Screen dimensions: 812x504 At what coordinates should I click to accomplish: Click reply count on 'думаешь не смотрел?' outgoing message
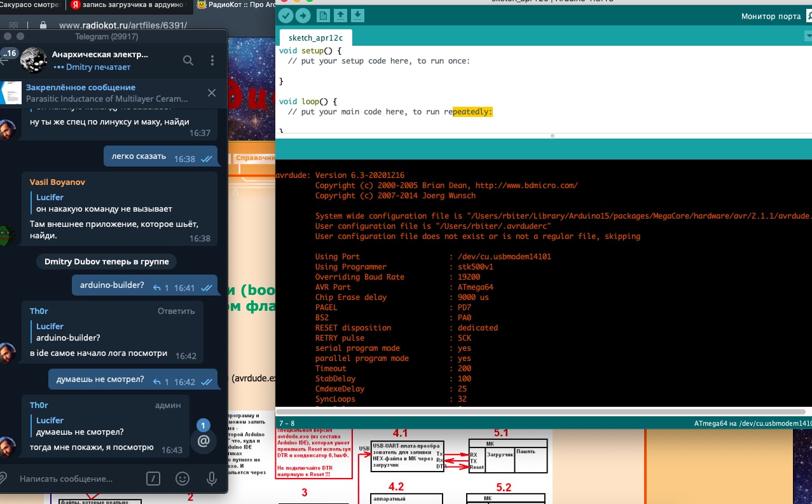(160, 382)
